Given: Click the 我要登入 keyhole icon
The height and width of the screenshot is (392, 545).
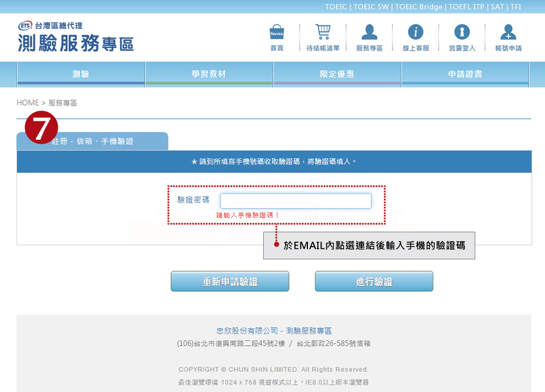Looking at the screenshot, I should (462, 33).
